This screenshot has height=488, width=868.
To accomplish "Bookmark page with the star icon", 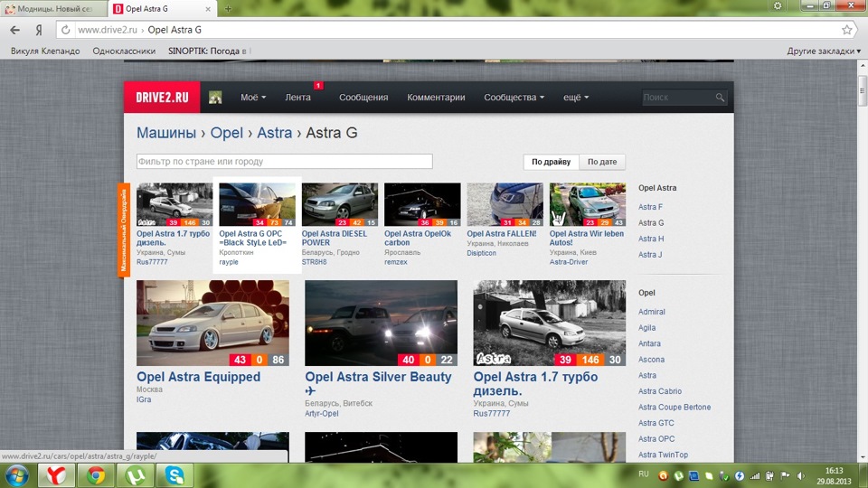I will click(x=847, y=30).
